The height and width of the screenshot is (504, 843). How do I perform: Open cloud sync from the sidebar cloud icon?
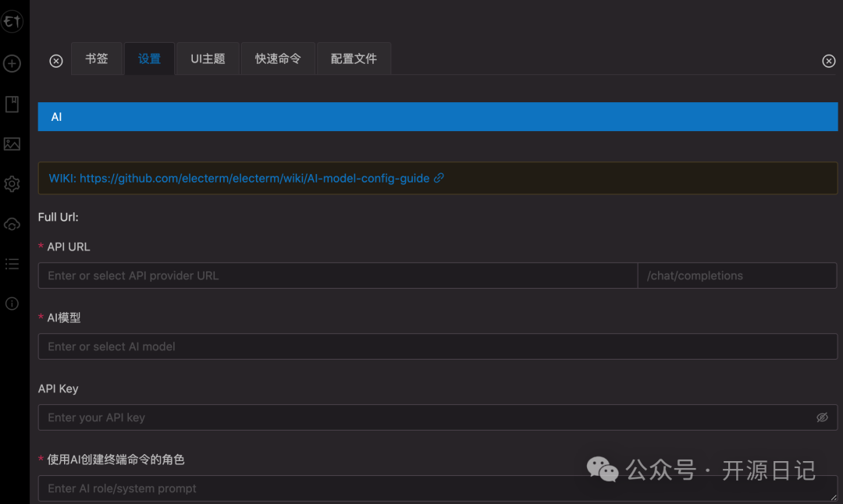pyautogui.click(x=12, y=225)
